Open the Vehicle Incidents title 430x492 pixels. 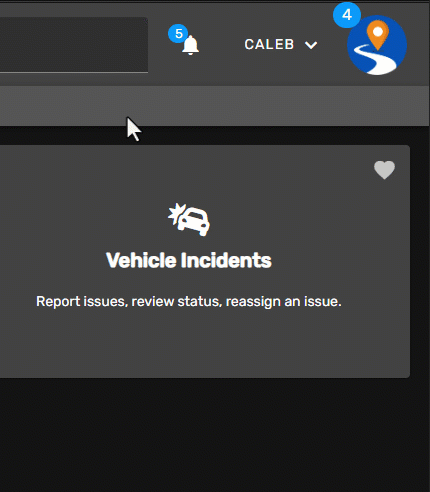[189, 260]
